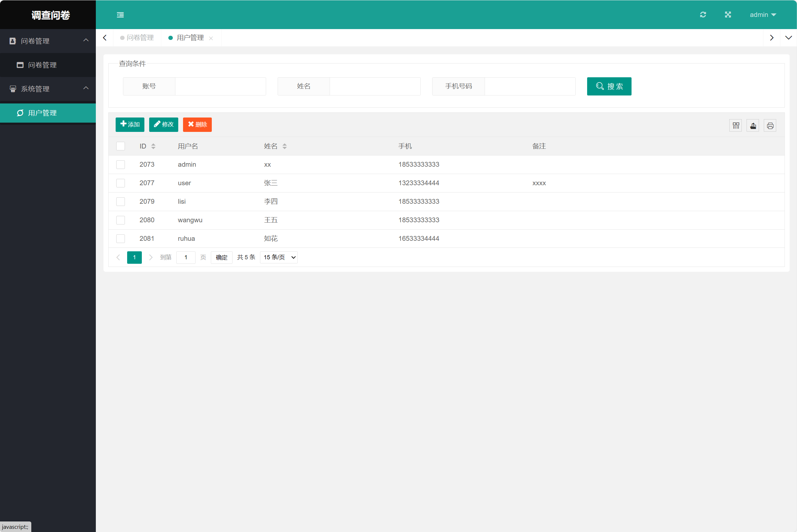This screenshot has width=797, height=532.
Task: Open the column filter grid icon
Action: (736, 125)
